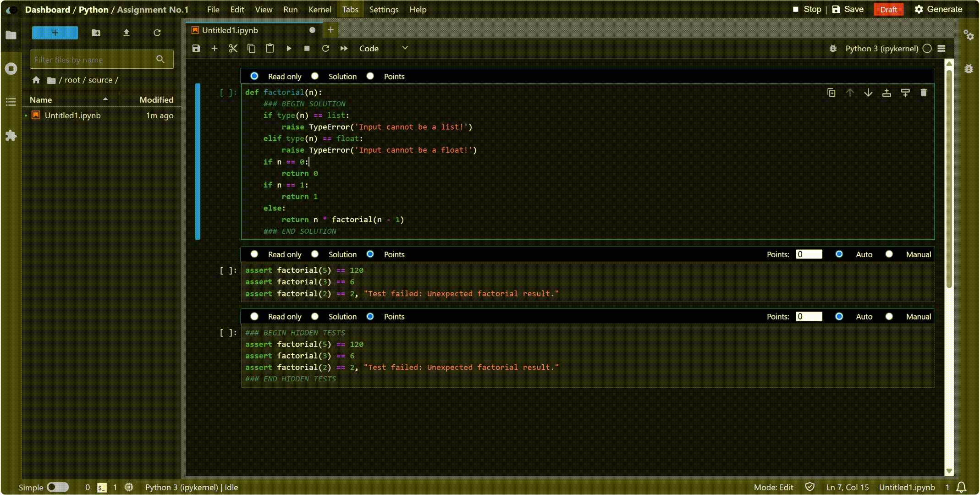The image size is (980, 495).
Task: Choose Manual grading for the first assert cell
Action: [889, 254]
